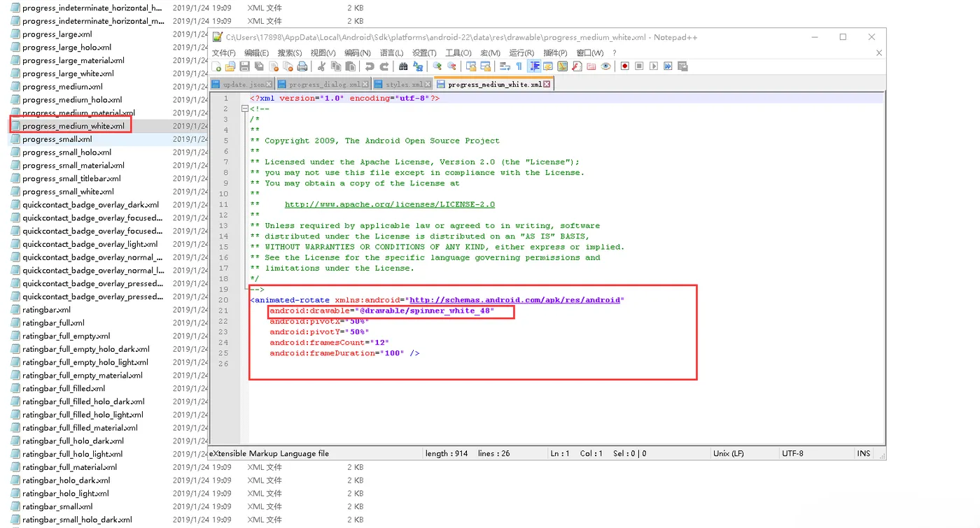The width and height of the screenshot is (980, 528).
Task: Open the 编码(N) menu
Action: [x=357, y=52]
